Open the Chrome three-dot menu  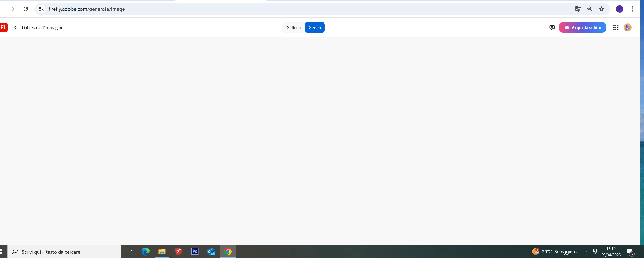click(632, 9)
